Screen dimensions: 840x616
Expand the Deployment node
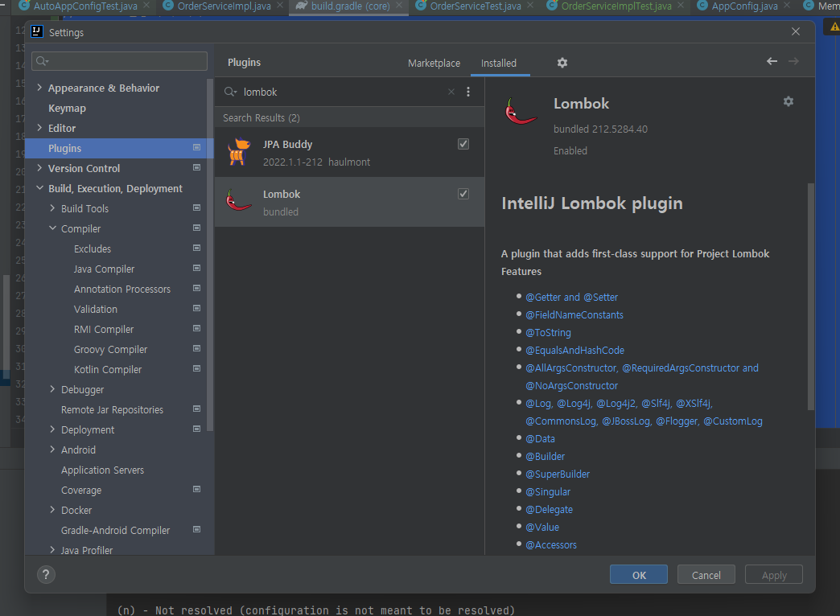tap(52, 429)
